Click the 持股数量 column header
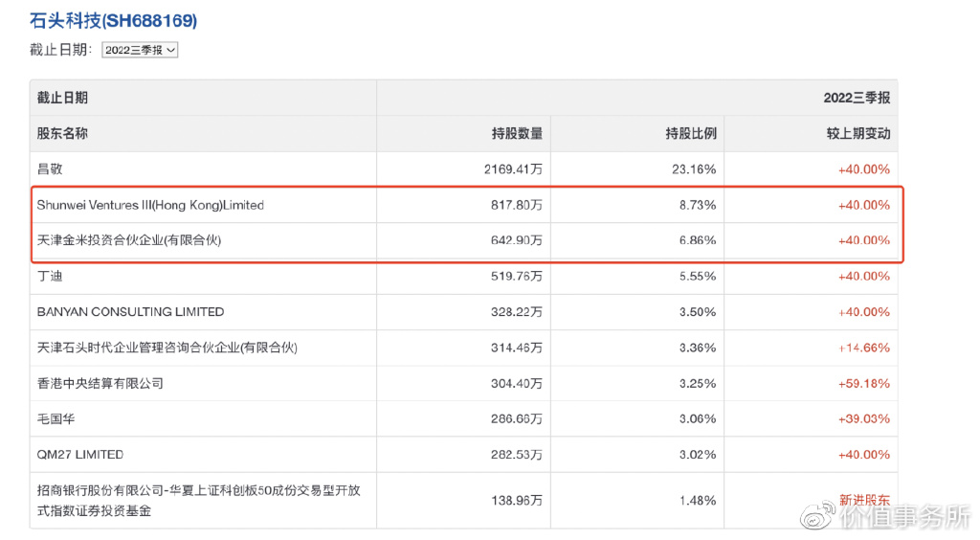 pos(517,134)
